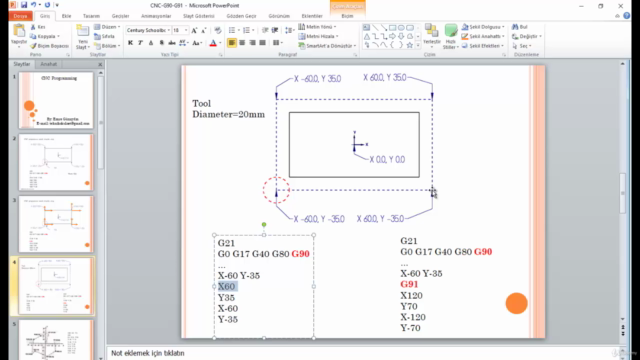640x360 pixels.
Task: Click the slide pane vertical scrollbar
Action: point(622,193)
